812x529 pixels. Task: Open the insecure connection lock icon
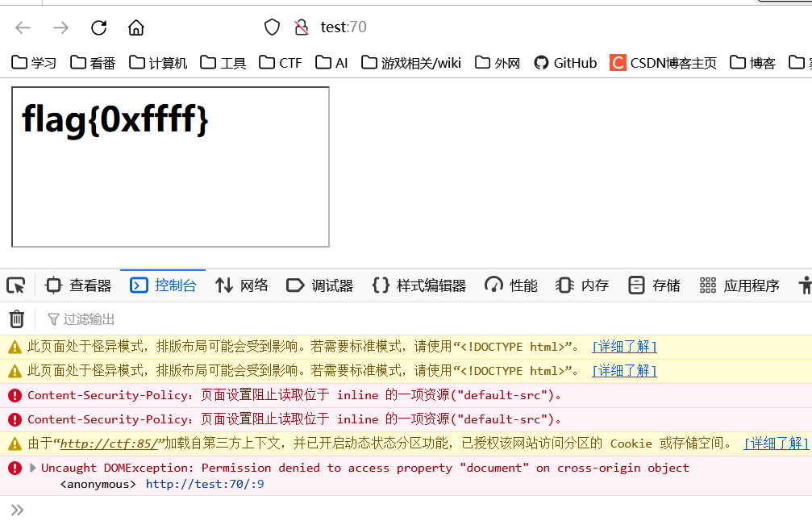pos(301,27)
